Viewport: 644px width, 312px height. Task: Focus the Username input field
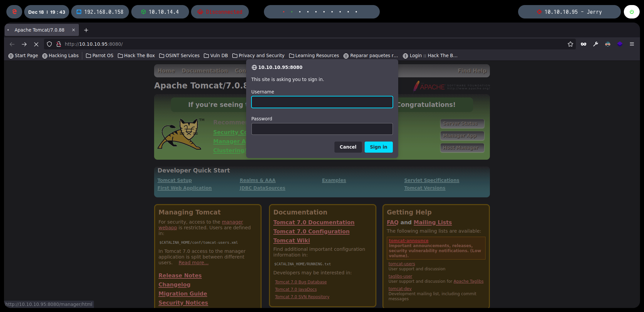tap(322, 102)
